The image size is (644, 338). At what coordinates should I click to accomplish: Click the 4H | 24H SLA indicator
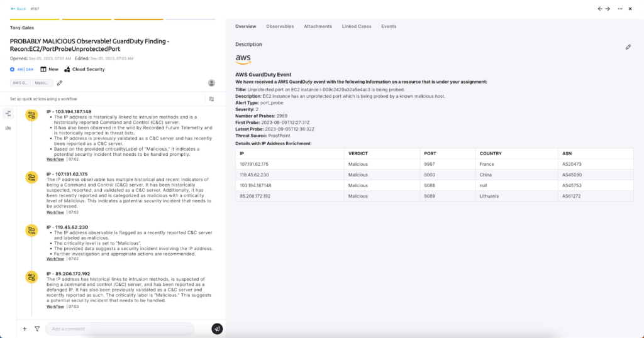pos(22,69)
